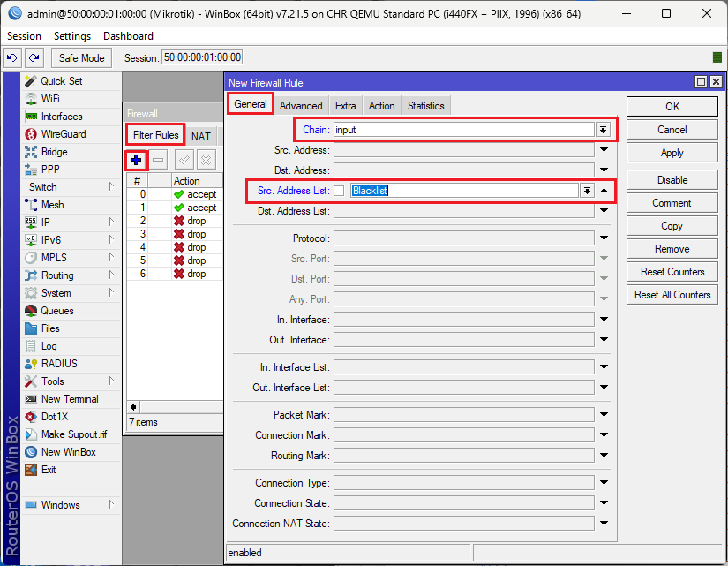This screenshot has height=566, width=728.
Task: Click the redo arrow in toolbar
Action: point(34,57)
